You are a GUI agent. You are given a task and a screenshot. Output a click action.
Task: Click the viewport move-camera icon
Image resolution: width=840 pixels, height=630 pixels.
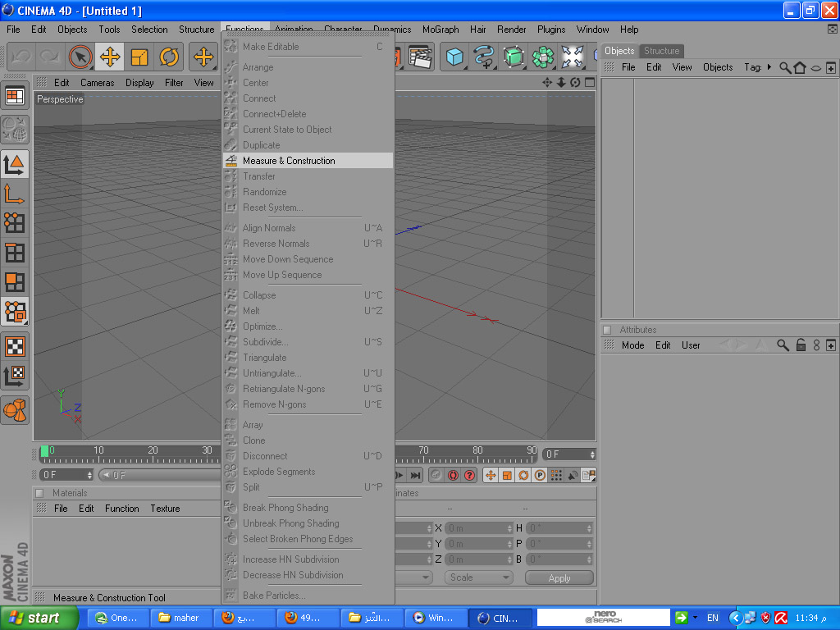[547, 82]
